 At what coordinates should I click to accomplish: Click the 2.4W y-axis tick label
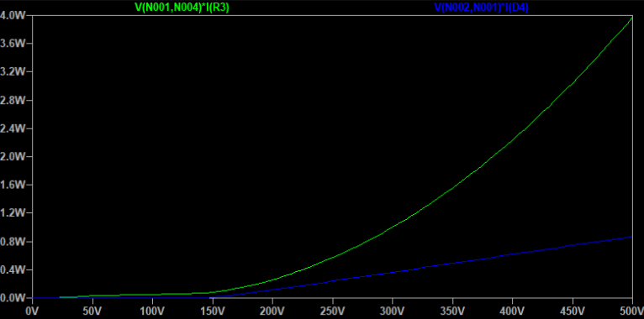click(13, 128)
